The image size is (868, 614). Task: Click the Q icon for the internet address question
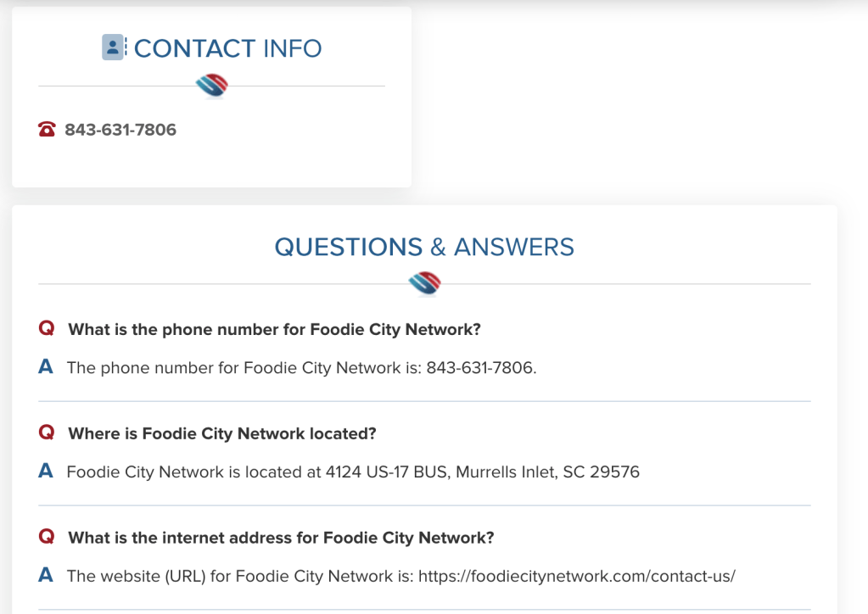(x=47, y=537)
